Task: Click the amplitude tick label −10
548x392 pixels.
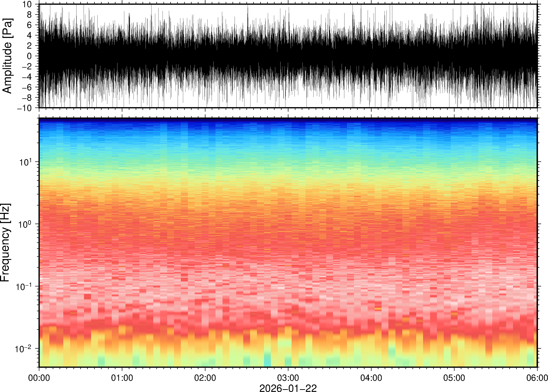Action: 24,108
